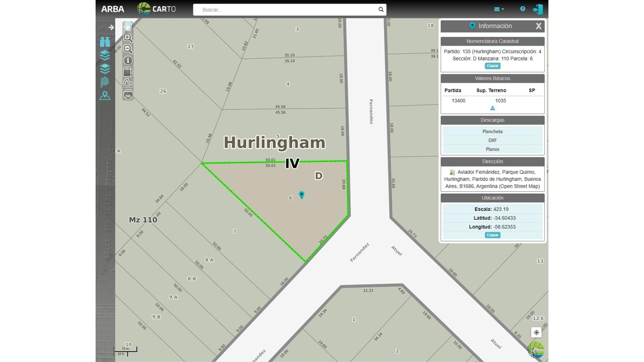Select the area measurement tool
This screenshot has height=362, width=644.
pos(128,72)
